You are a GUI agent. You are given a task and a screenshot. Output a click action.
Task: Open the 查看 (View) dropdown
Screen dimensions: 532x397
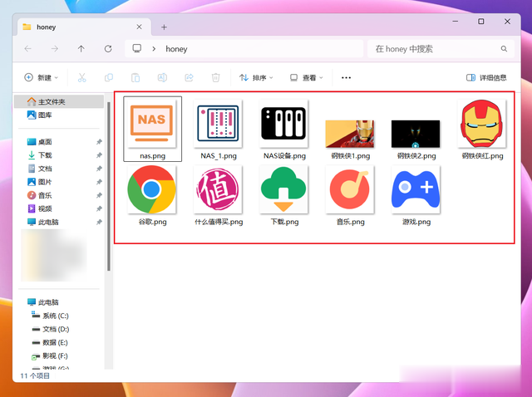(x=307, y=77)
